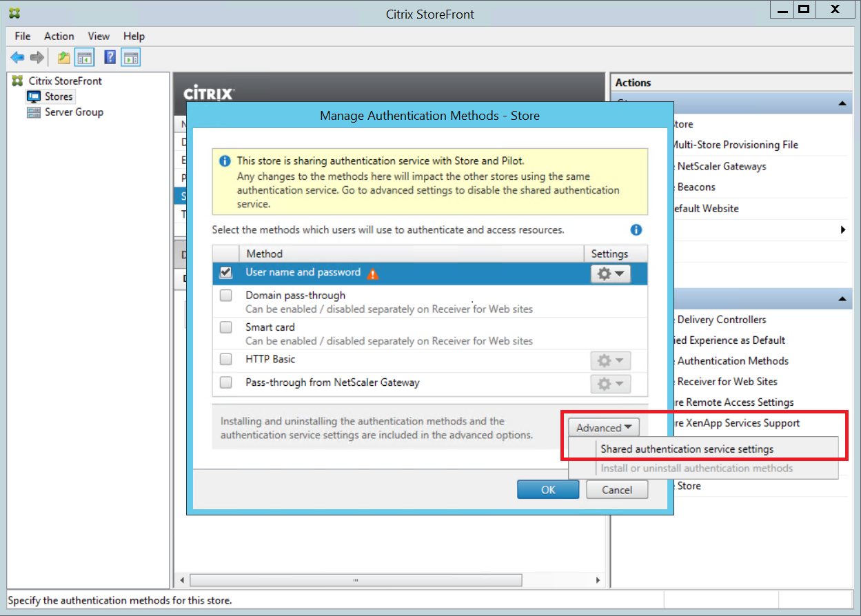
Task: Choose Shared authentication service settings
Action: point(687,449)
